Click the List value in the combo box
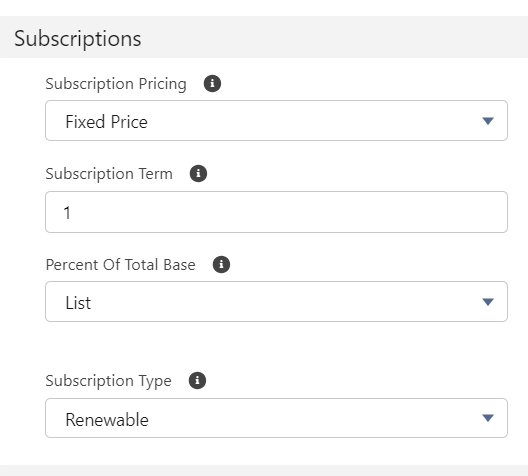The height and width of the screenshot is (476, 528). (x=78, y=303)
